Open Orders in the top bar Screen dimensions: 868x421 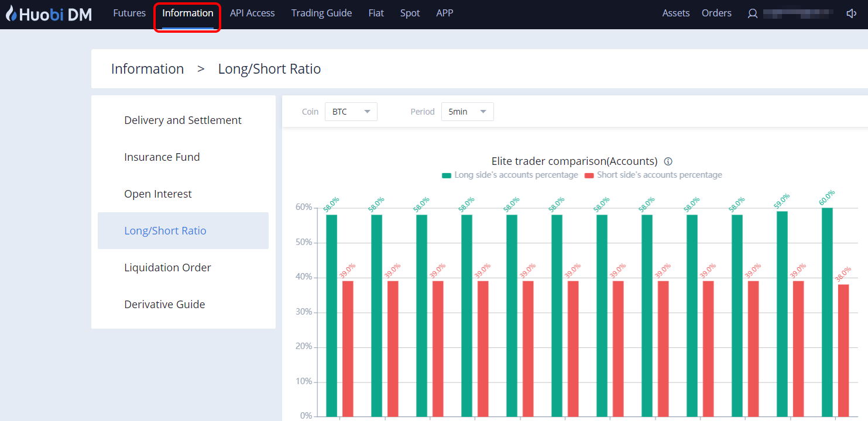pos(717,13)
